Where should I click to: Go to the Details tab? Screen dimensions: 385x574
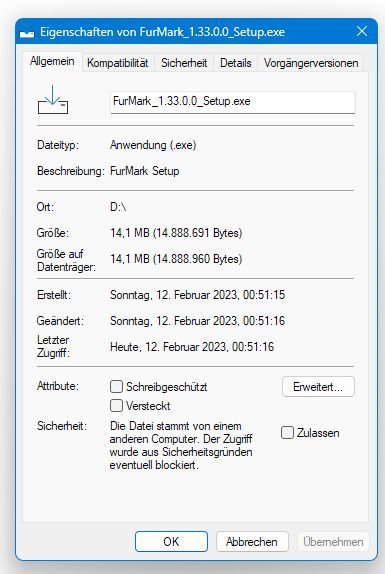(236, 63)
